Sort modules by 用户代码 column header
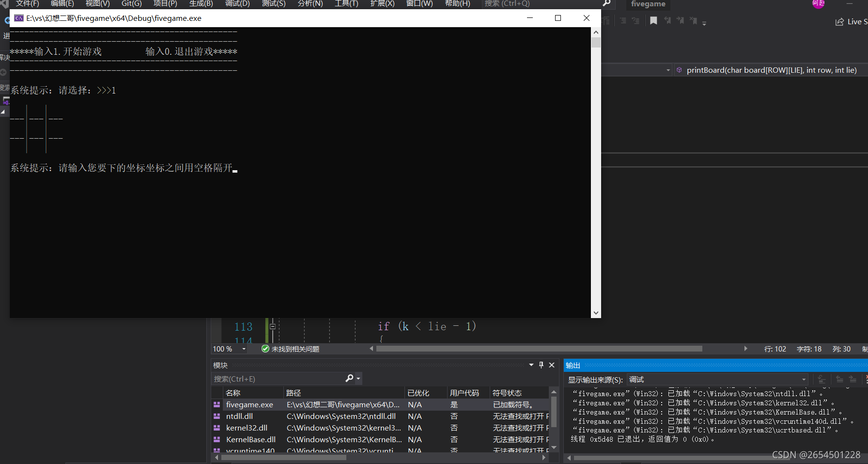 tap(468, 393)
